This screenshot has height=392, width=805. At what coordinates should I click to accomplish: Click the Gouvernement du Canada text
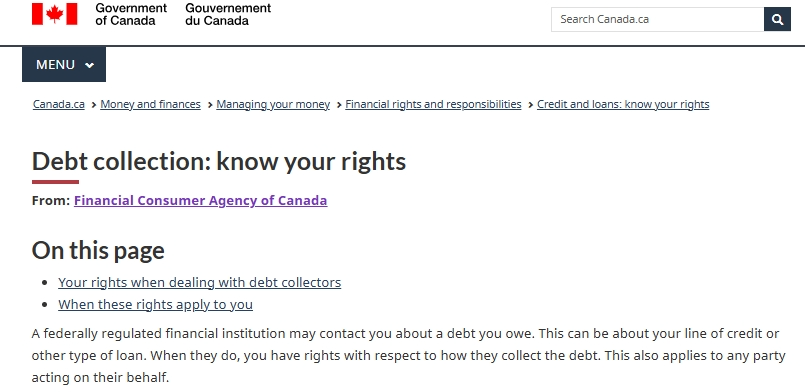pos(228,14)
